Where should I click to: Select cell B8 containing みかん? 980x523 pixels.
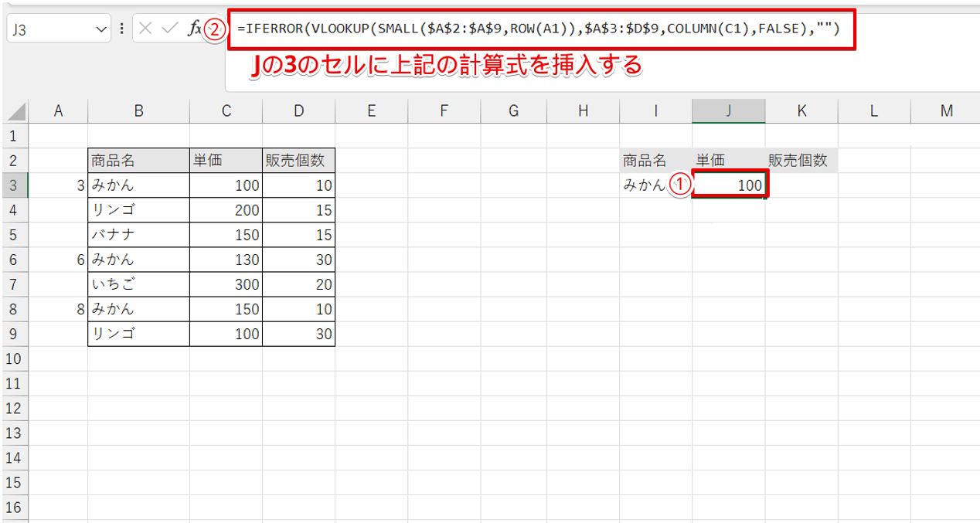[138, 309]
